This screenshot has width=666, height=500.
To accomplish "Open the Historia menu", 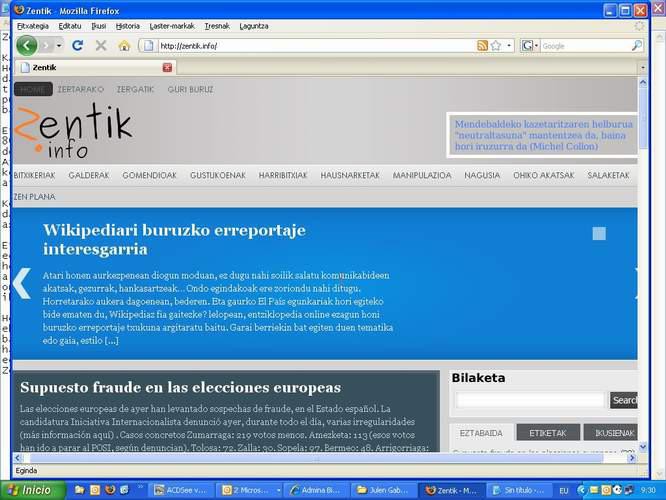I will coord(127,26).
